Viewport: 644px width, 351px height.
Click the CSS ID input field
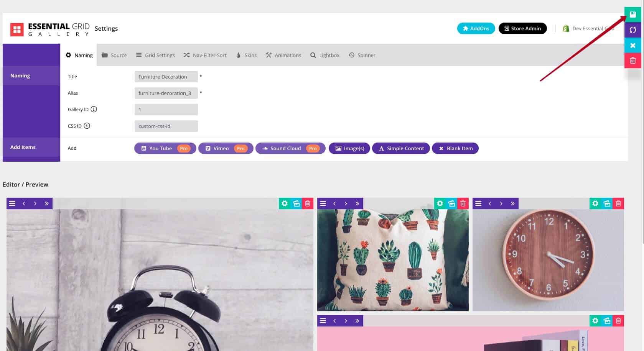[x=166, y=126]
